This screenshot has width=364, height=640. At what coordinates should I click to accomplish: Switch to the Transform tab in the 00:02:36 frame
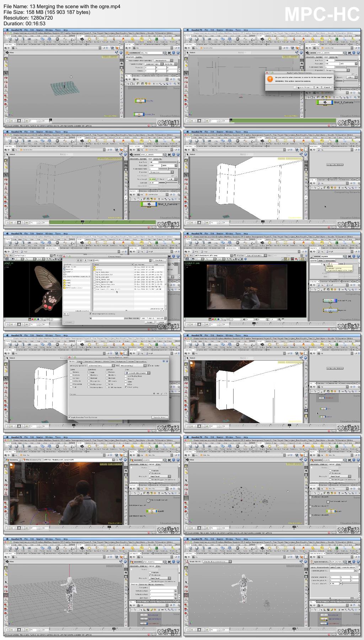pos(310,57)
